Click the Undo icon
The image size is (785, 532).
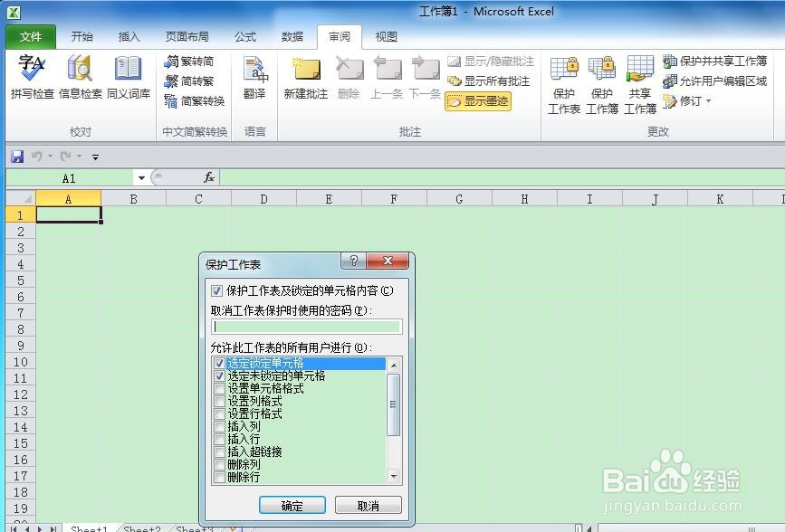click(x=36, y=157)
